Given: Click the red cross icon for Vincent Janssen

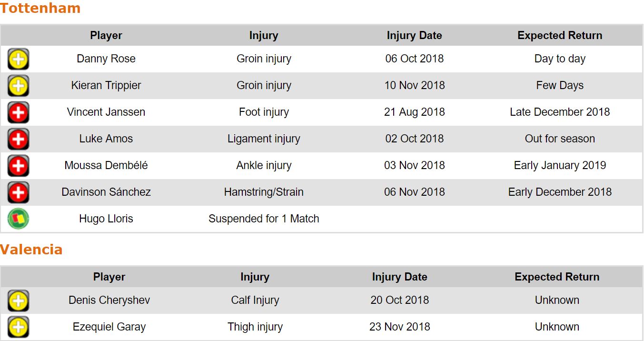Looking at the screenshot, I should 19,113.
